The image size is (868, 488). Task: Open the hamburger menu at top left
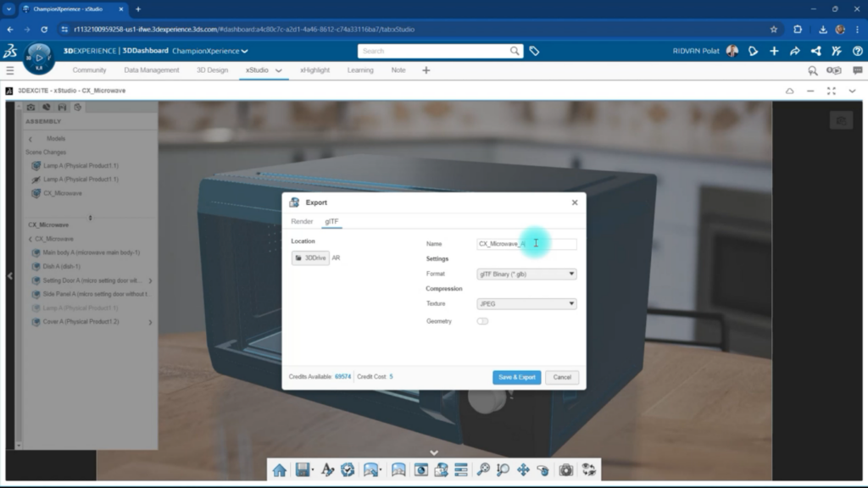coord(10,70)
